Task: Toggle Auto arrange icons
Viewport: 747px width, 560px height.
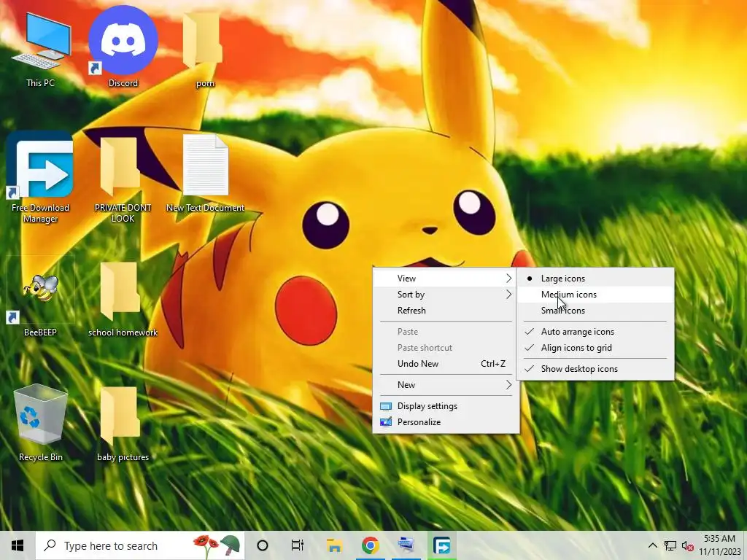Action: [x=595, y=332]
